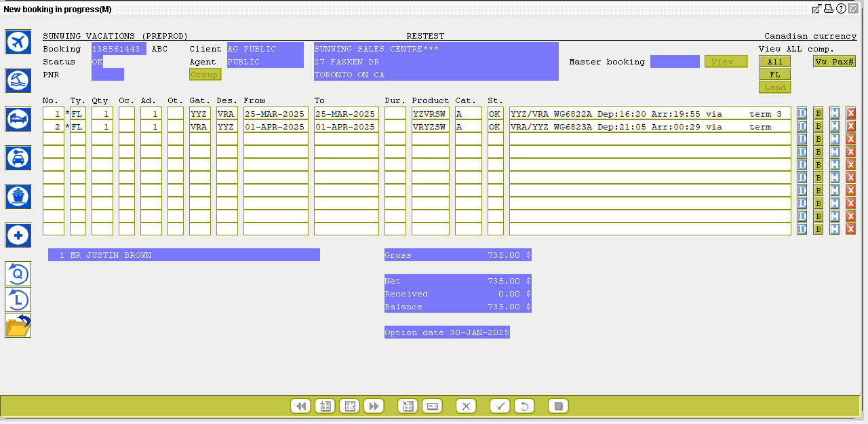This screenshot has width=868, height=424.
Task: Click the card icon in bottom toolbar
Action: (432, 406)
